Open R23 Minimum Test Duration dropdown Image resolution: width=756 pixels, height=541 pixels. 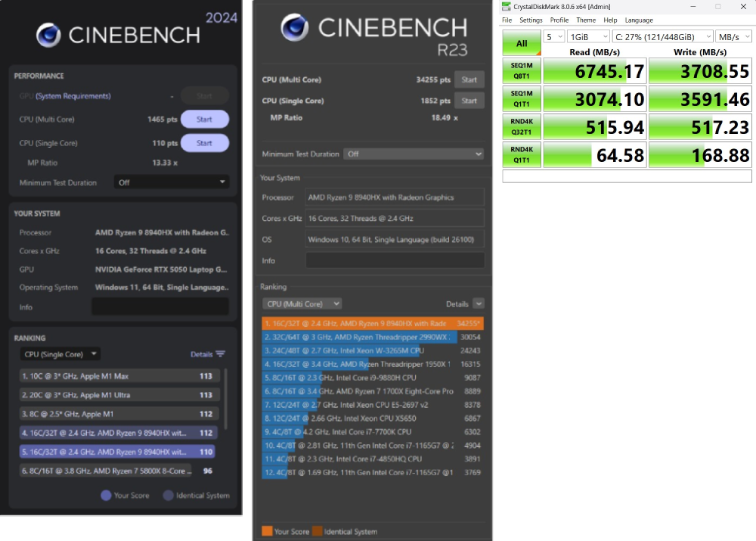413,154
